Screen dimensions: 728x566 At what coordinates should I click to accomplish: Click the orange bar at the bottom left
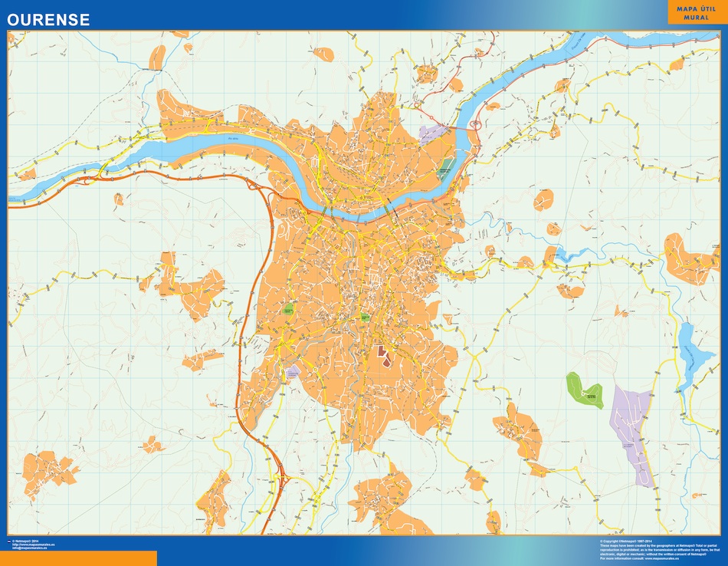pyautogui.click(x=78, y=558)
